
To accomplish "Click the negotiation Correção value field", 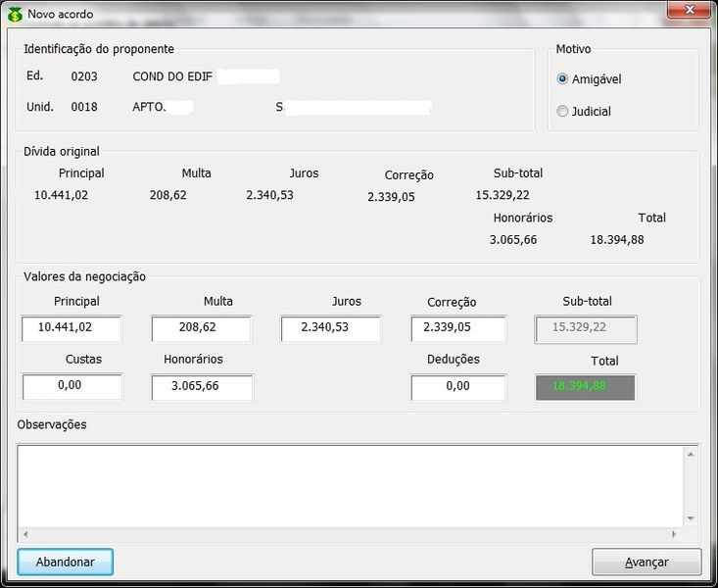I will tap(458, 328).
